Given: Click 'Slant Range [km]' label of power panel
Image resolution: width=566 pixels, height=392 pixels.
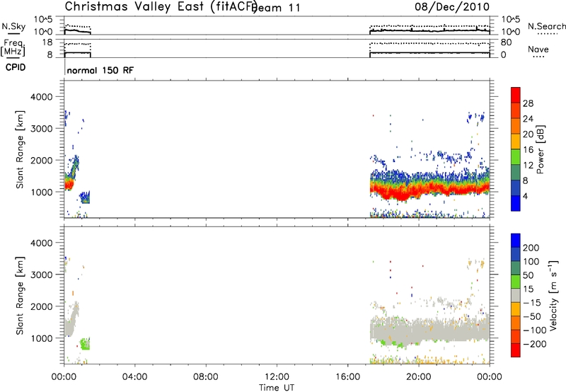Looking at the screenshot, I should [20, 149].
